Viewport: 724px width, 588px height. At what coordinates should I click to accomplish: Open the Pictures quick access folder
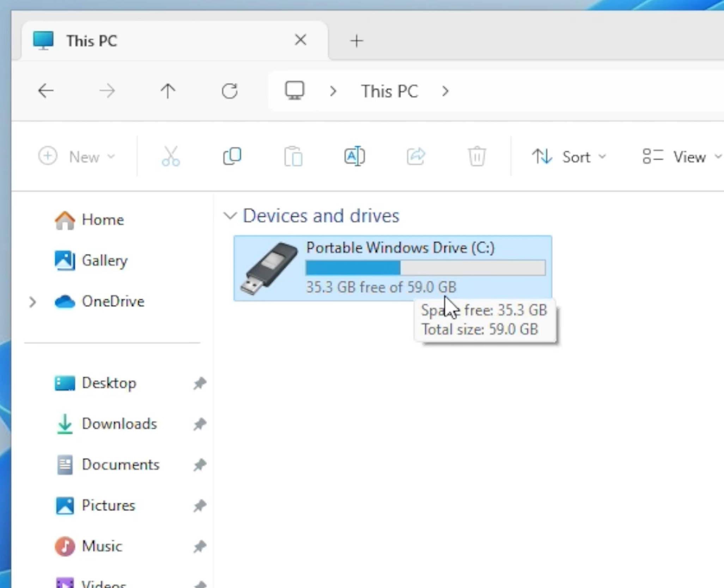tap(95, 506)
